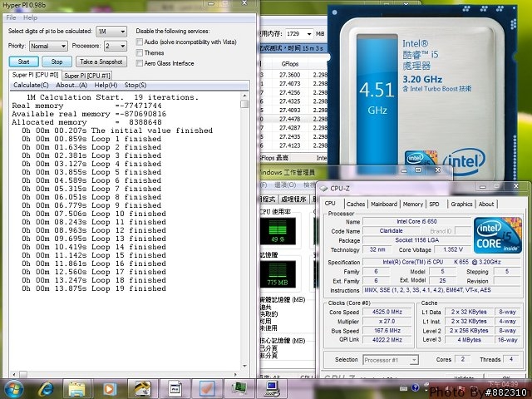532x399 pixels.
Task: Switch to the checkmark taskbar app
Action: [207, 389]
